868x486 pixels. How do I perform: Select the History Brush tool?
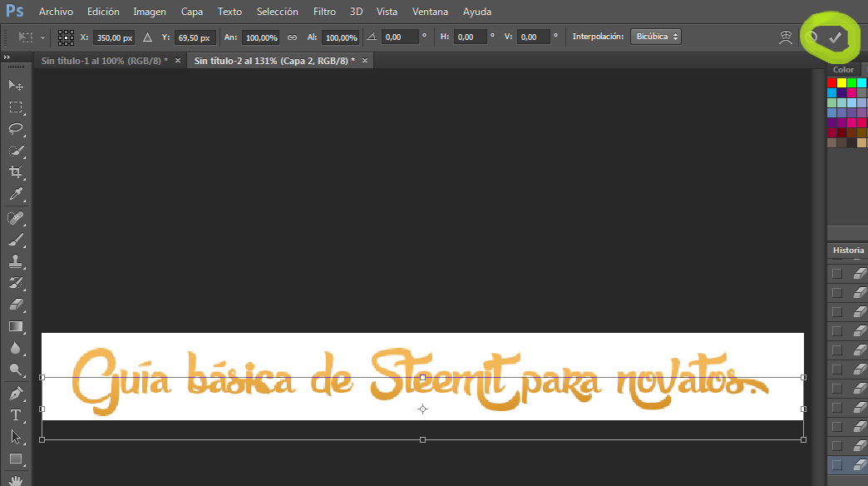tap(16, 283)
